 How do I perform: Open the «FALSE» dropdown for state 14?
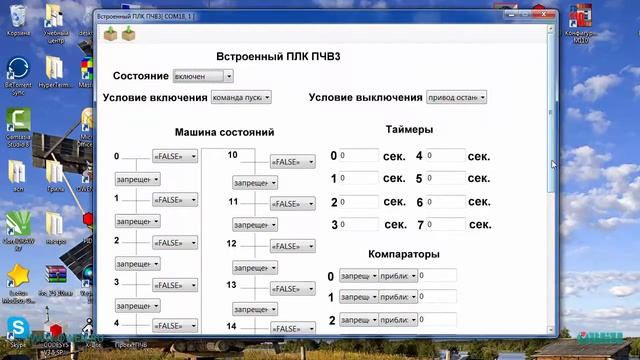pyautogui.click(x=292, y=328)
